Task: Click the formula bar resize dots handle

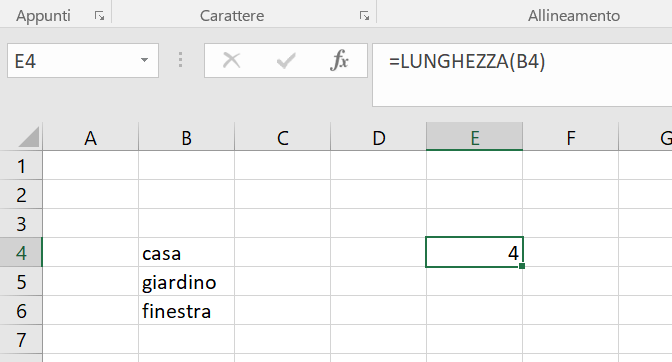Action: [x=180, y=60]
